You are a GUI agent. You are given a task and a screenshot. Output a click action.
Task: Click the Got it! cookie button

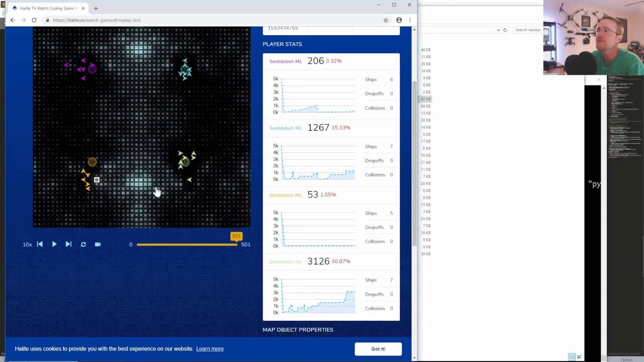click(378, 349)
